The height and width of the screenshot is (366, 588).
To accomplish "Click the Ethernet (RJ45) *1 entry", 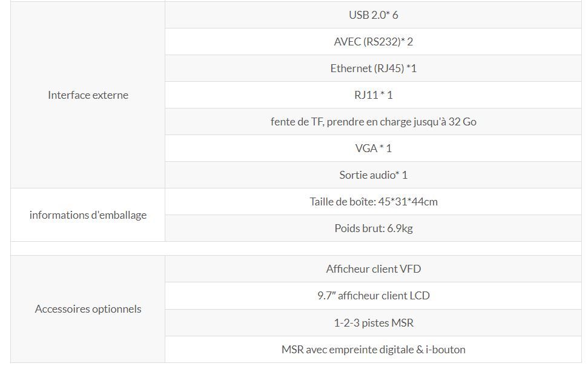I will pos(373,68).
